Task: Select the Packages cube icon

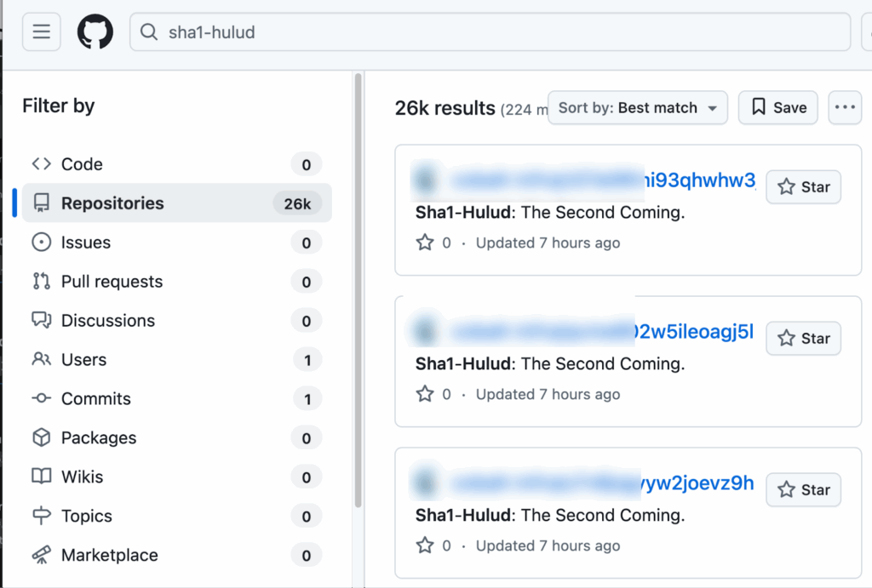Action: tap(41, 437)
